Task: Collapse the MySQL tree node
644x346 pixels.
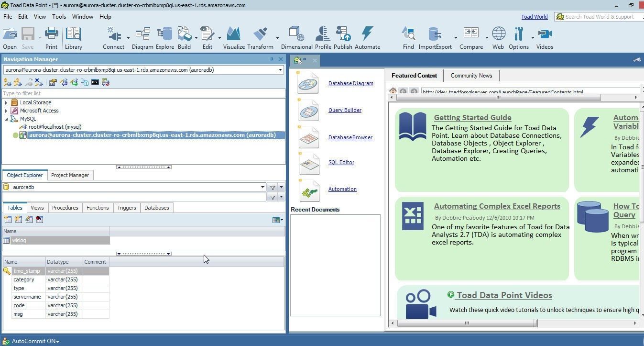Action: (6, 119)
